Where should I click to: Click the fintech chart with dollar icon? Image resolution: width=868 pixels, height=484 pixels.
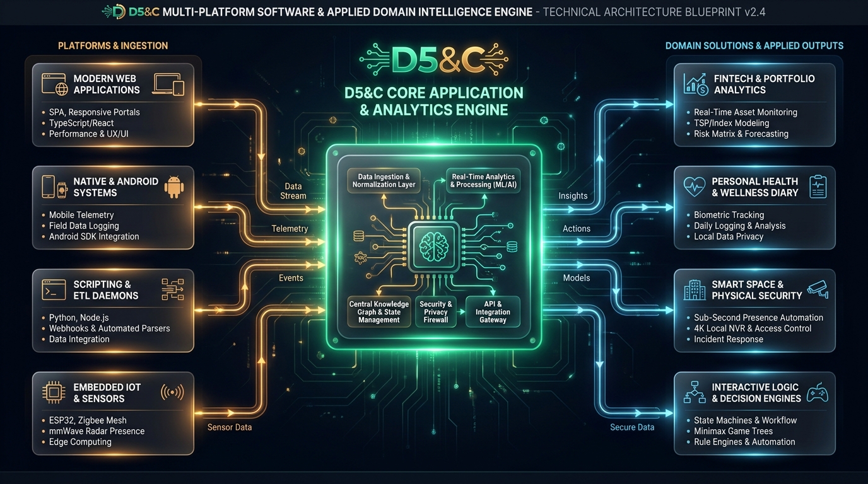click(x=695, y=84)
